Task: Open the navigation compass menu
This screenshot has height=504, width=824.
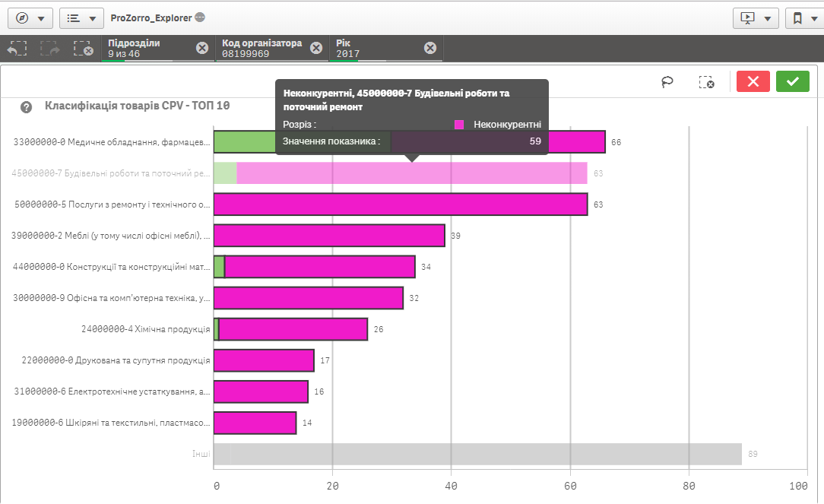Action: (30, 18)
